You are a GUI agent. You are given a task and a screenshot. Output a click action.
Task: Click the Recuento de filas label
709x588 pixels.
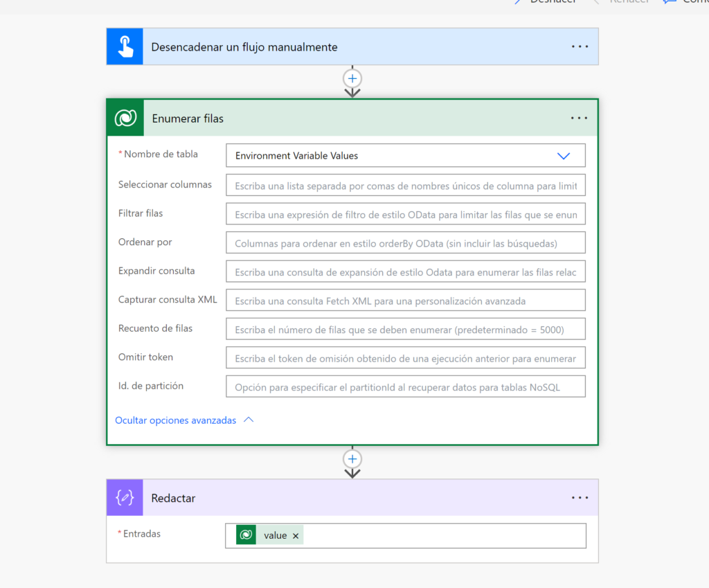tap(155, 328)
